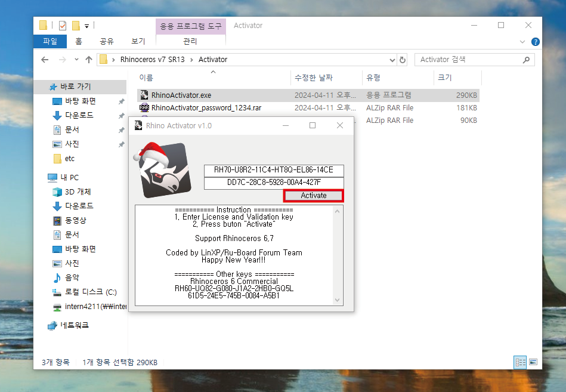The height and width of the screenshot is (392, 566).
Task: Open 다운로드 listed under 내 PC
Action: (79, 206)
